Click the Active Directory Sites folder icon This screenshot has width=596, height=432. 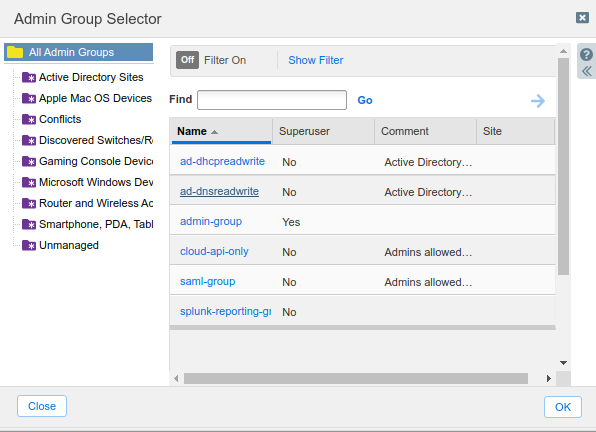[29, 77]
